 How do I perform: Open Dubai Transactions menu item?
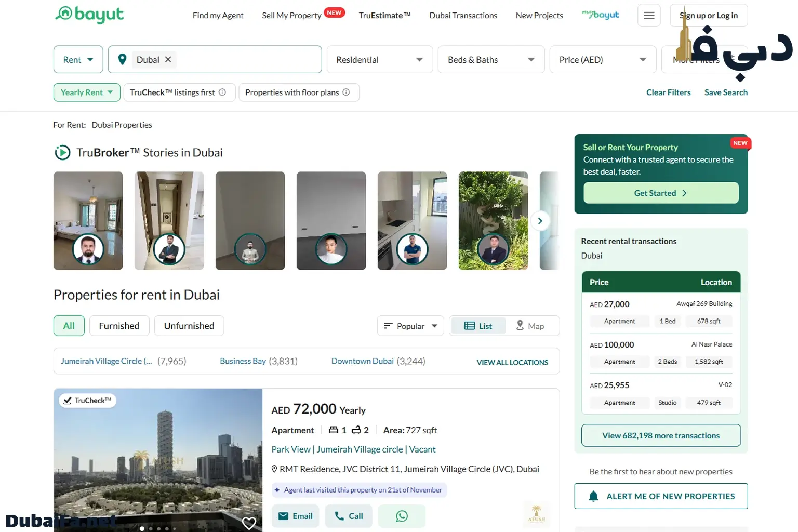[x=463, y=16]
